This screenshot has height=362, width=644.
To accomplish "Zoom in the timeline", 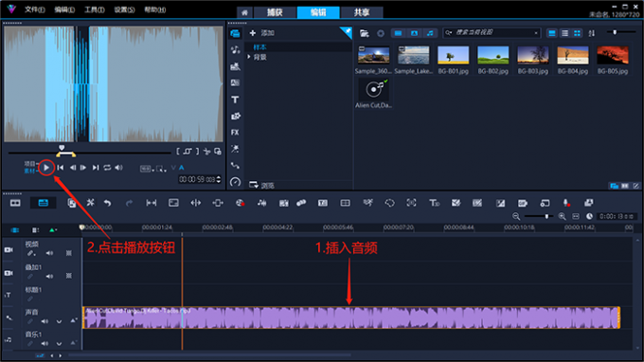I will (x=562, y=216).
